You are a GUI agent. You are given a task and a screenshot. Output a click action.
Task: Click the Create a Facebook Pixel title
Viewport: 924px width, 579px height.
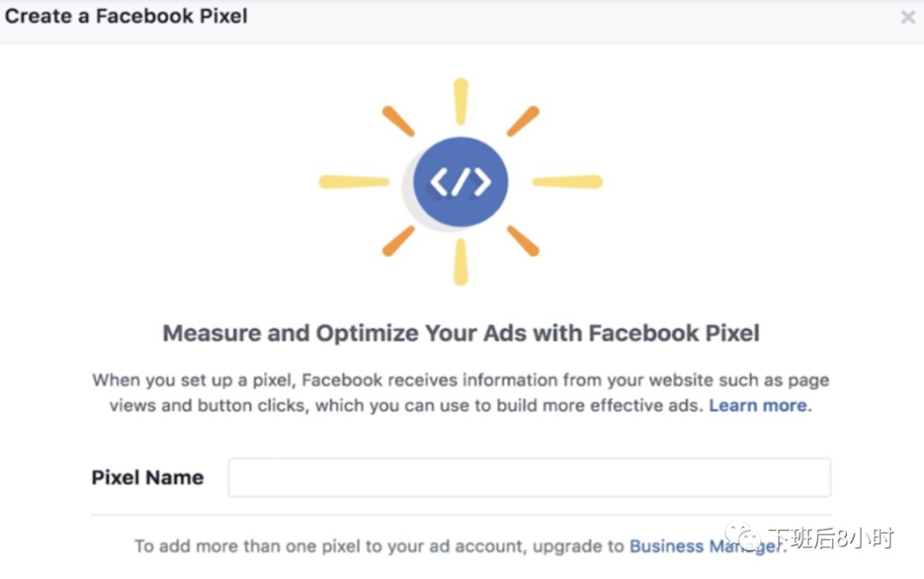tap(127, 16)
